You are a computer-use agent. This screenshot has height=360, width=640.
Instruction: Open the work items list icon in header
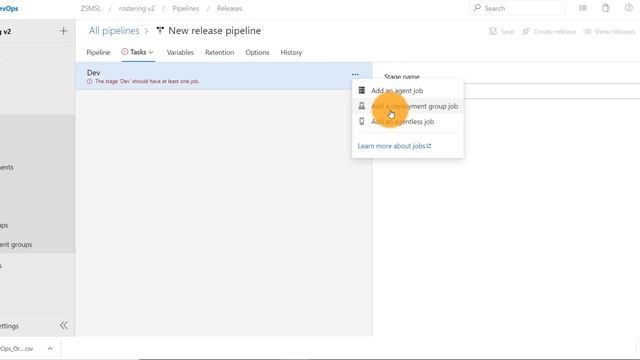click(583, 8)
